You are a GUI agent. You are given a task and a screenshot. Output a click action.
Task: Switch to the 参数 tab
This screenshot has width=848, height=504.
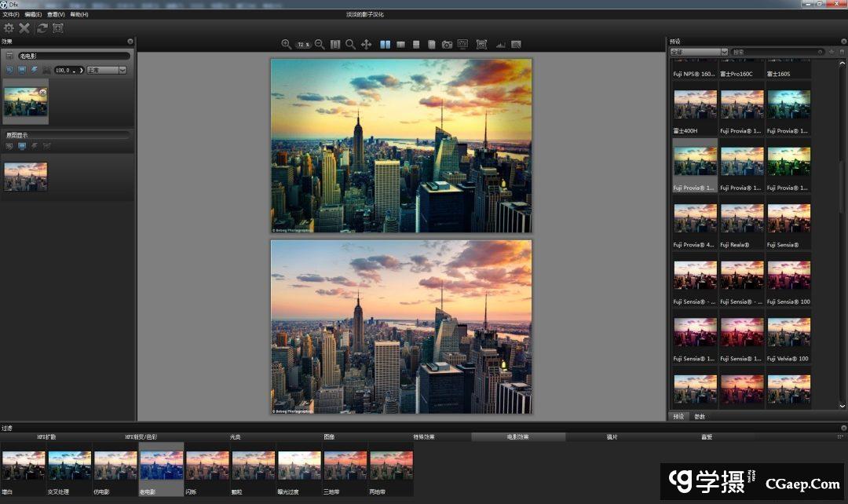[x=700, y=416]
